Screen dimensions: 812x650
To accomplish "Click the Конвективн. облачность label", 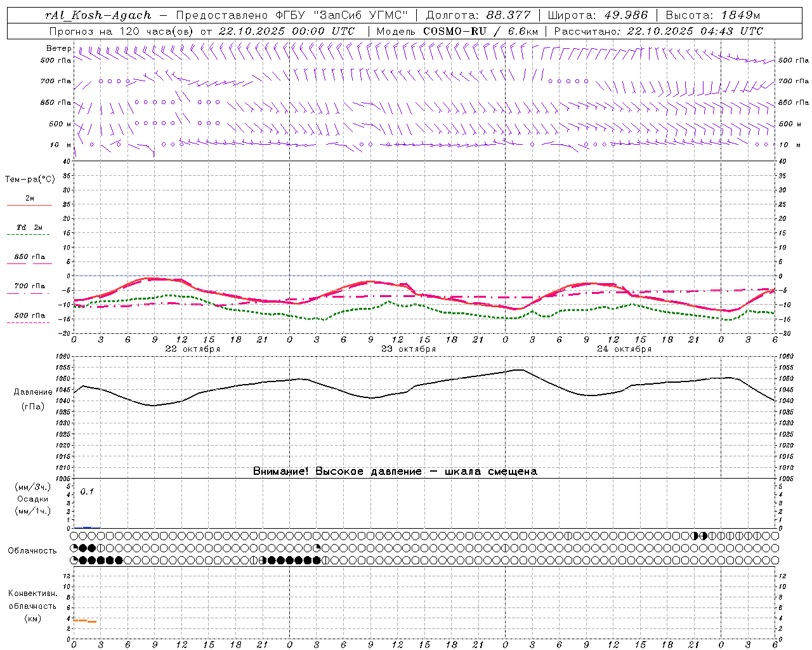I will point(32,600).
